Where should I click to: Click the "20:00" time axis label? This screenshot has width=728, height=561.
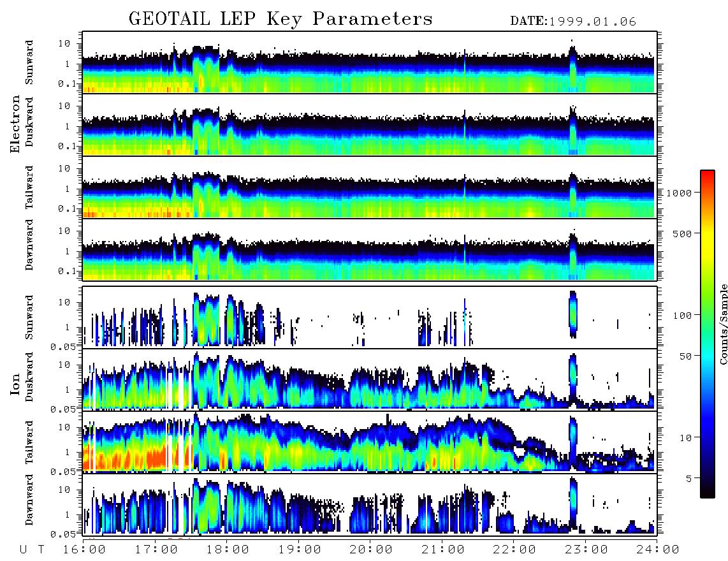pyautogui.click(x=371, y=550)
